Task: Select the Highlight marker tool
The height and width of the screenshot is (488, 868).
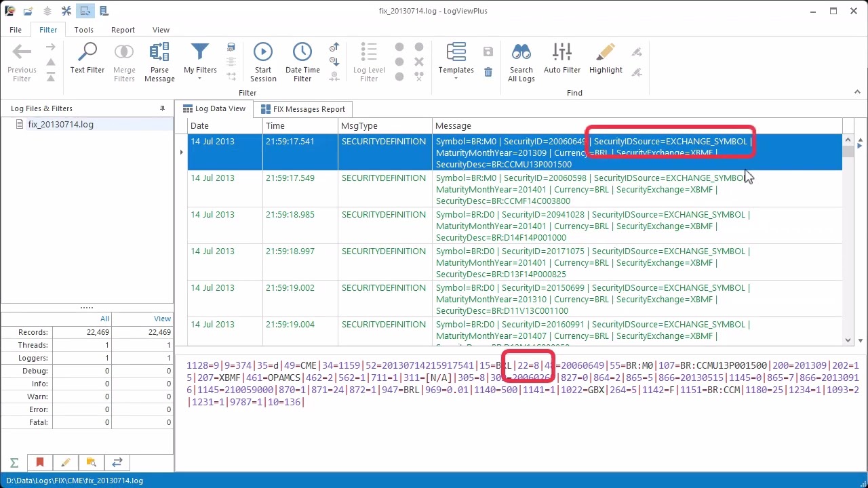Action: pos(606,58)
